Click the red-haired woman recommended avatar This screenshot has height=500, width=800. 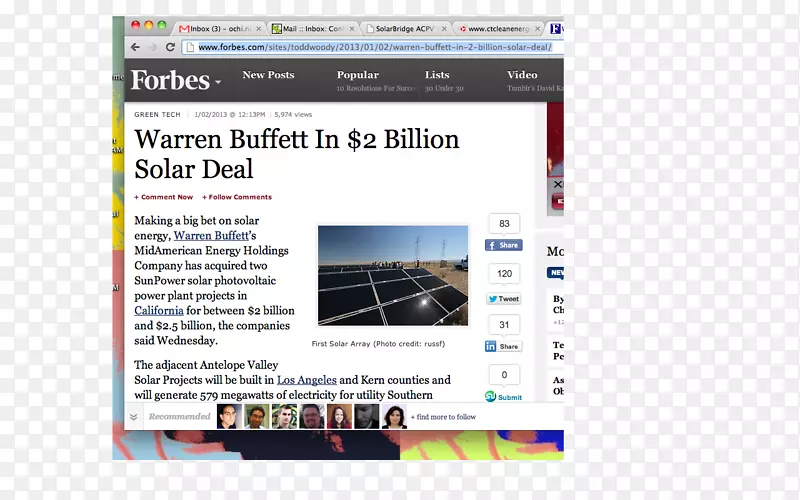click(339, 416)
